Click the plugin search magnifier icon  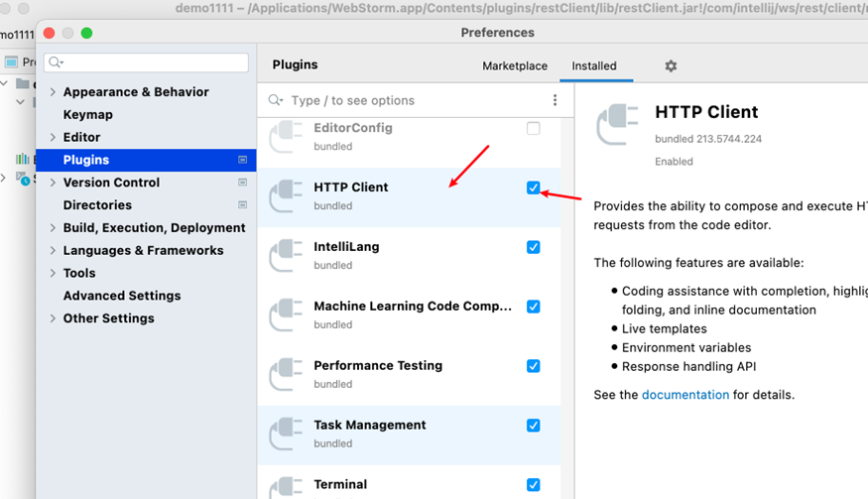275,100
